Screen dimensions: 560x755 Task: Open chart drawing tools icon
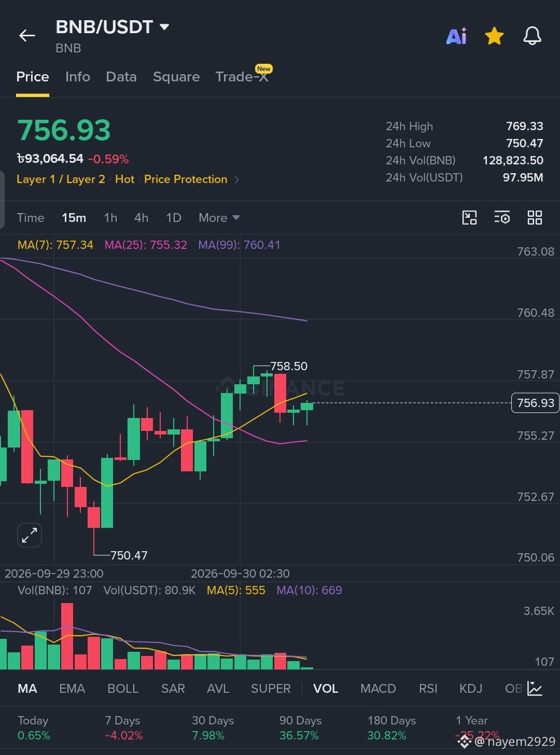click(469, 217)
